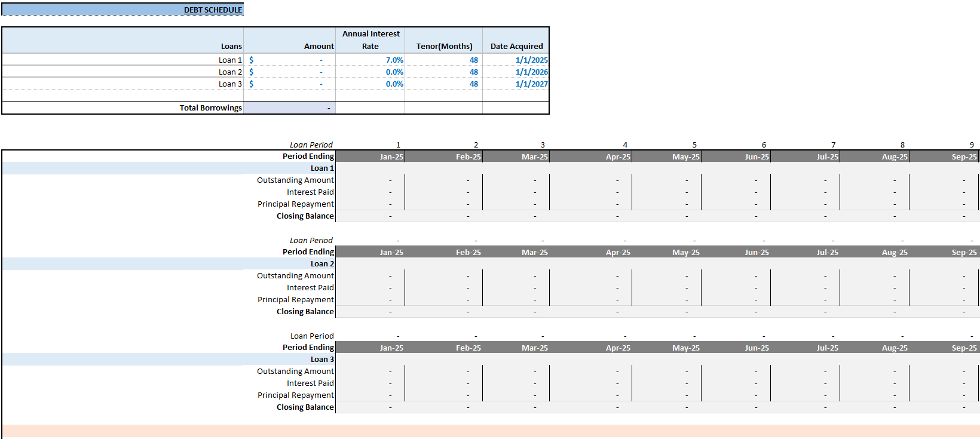Click Jul-25 header in Loan 2 section

(x=805, y=252)
